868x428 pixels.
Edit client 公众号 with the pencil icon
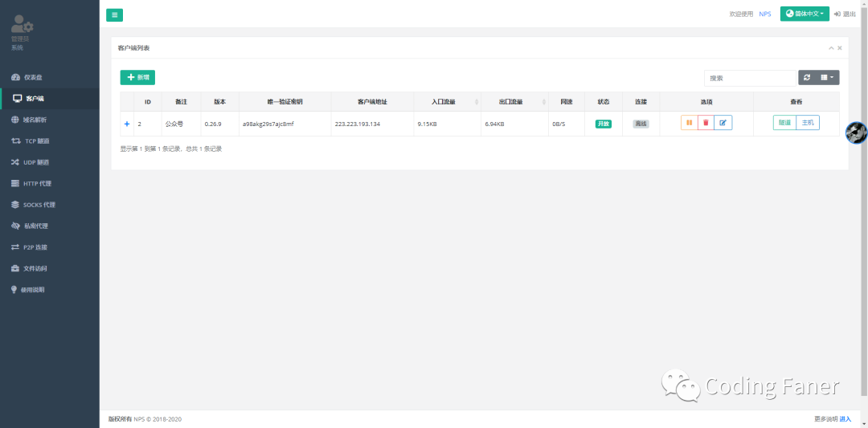pyautogui.click(x=723, y=123)
